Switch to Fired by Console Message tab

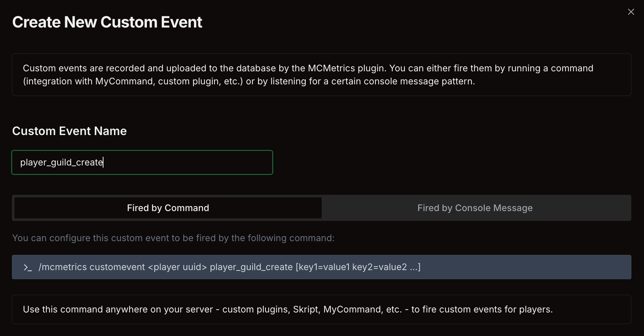click(475, 208)
